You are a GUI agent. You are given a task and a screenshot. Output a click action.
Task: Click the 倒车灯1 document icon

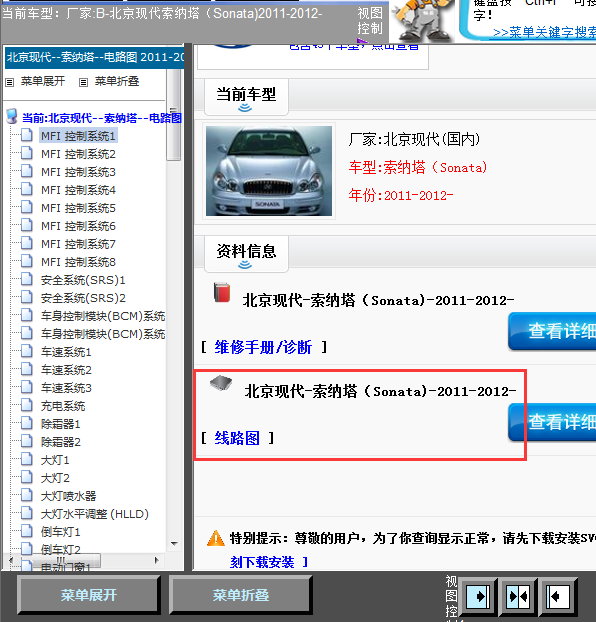(27, 532)
